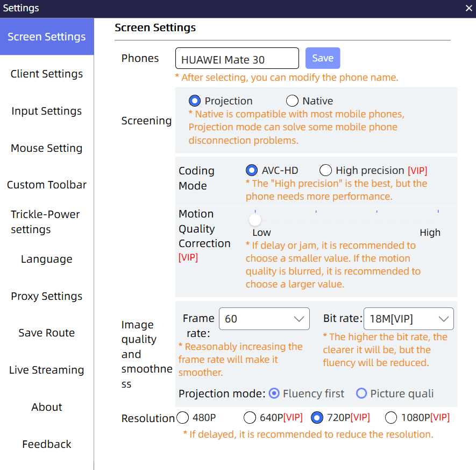
Task: Expand the Bit rate dropdown
Action: tap(409, 319)
